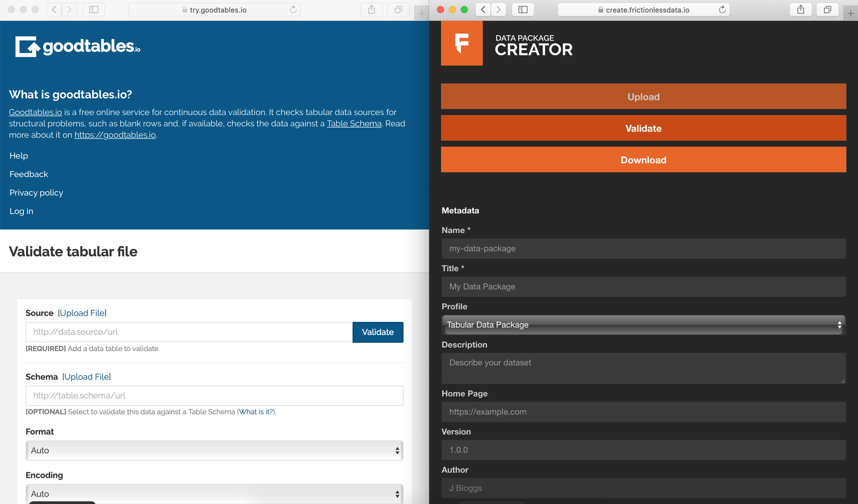Click the Download button

point(643,160)
